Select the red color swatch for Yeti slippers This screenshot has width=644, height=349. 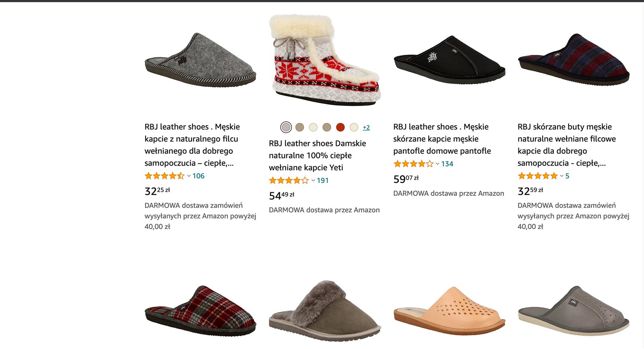coord(341,127)
